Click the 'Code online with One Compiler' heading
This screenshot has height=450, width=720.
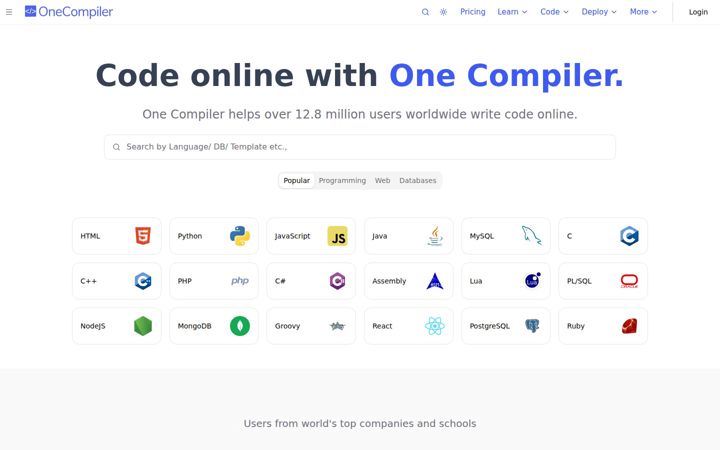[x=360, y=75]
